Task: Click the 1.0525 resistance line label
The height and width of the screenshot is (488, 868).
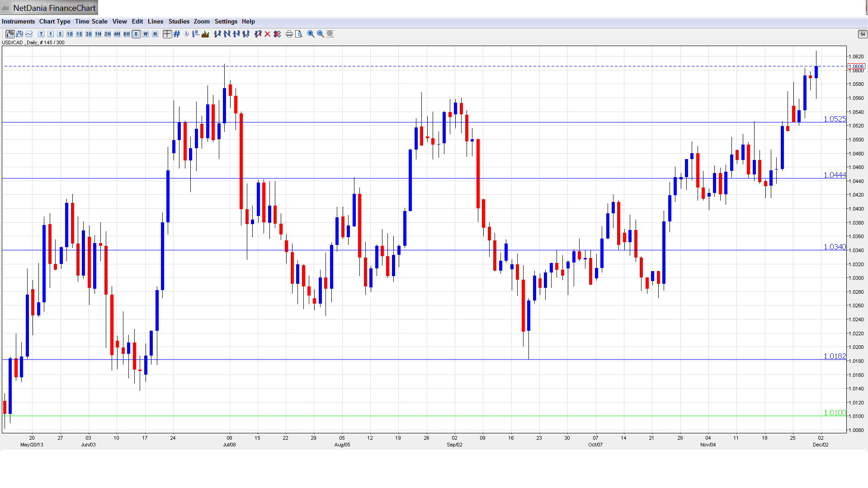Action: coord(834,119)
